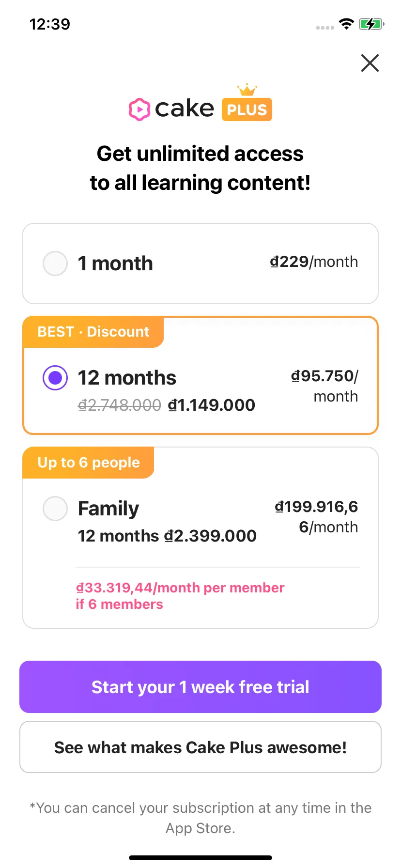Tap the Family ₫199.916,66/month price

317,516
